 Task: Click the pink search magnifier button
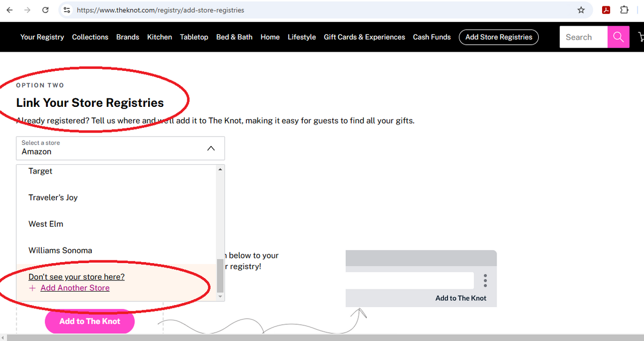(x=618, y=37)
